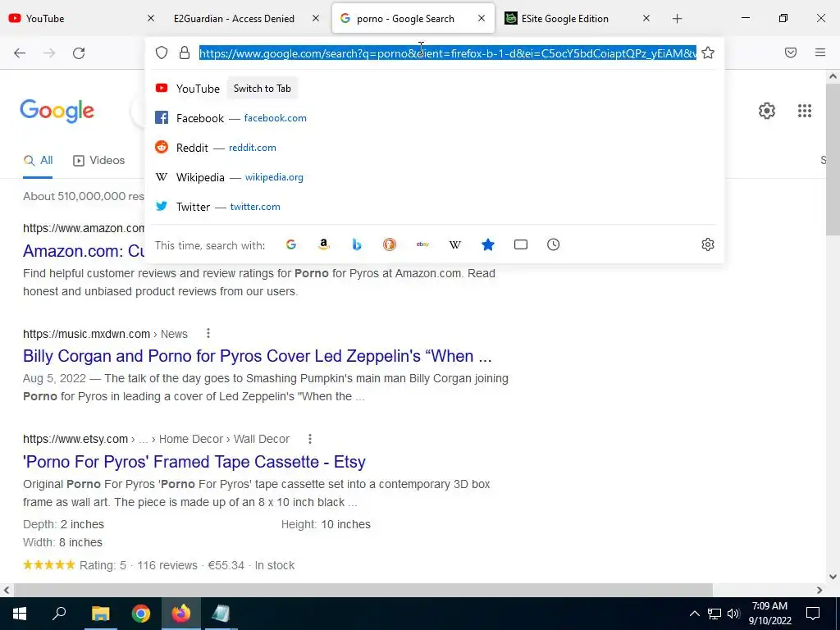Click inside the URL address field
The image size is (840, 630).
click(448, 52)
